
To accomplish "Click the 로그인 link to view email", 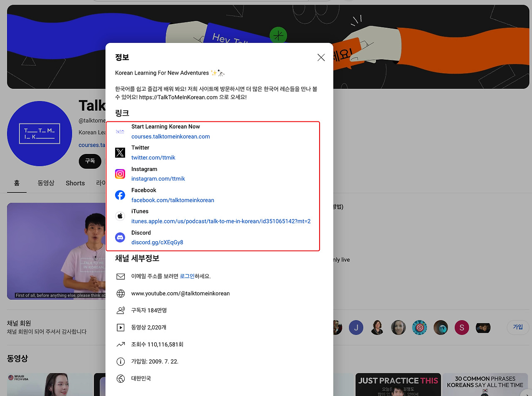I will coord(187,276).
